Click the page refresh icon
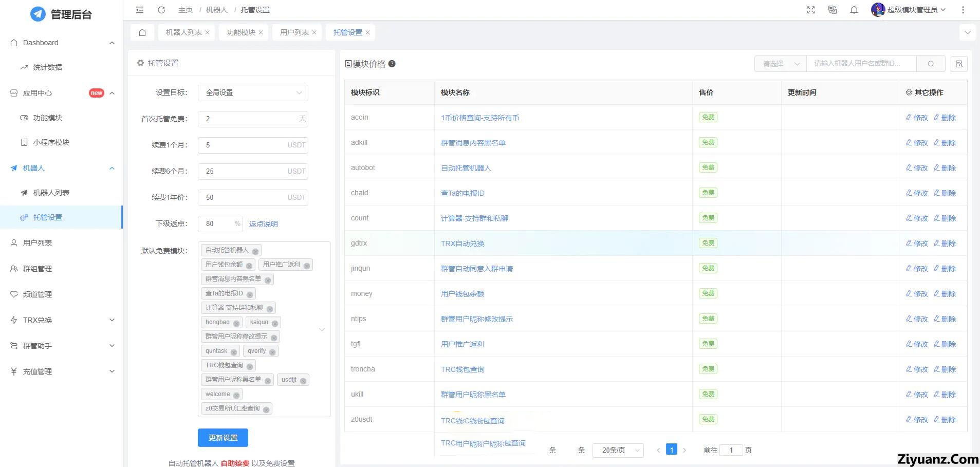The width and height of the screenshot is (980, 467). 161,10
